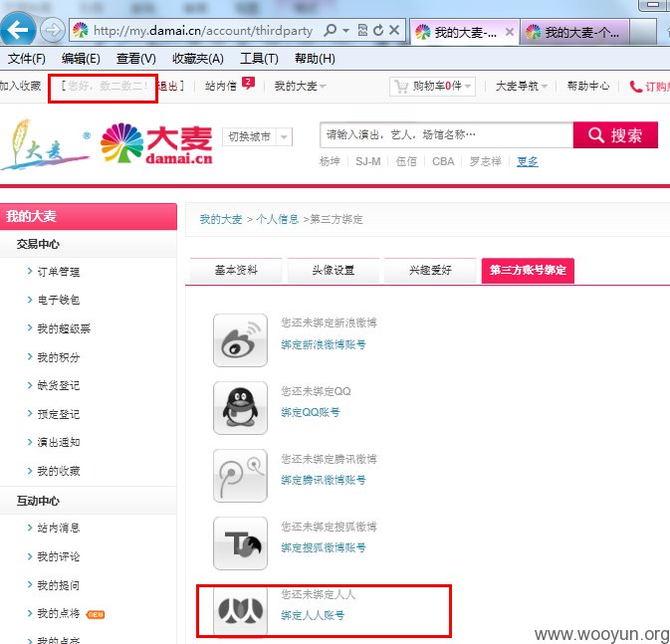Click the refresh icon in address bar
Viewport: 670px width, 644px height.
tap(378, 30)
